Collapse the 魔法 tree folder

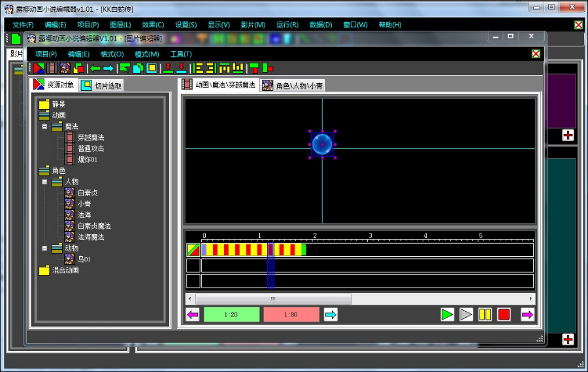[44, 127]
